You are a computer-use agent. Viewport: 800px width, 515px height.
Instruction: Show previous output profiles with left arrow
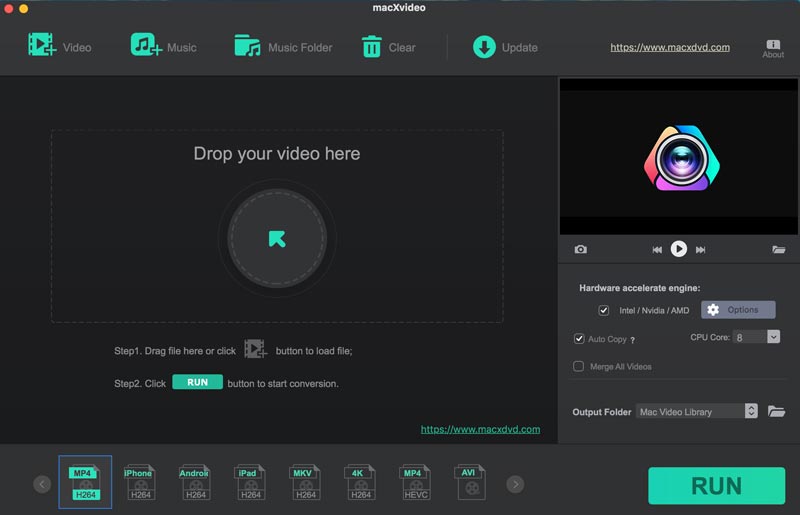point(42,484)
